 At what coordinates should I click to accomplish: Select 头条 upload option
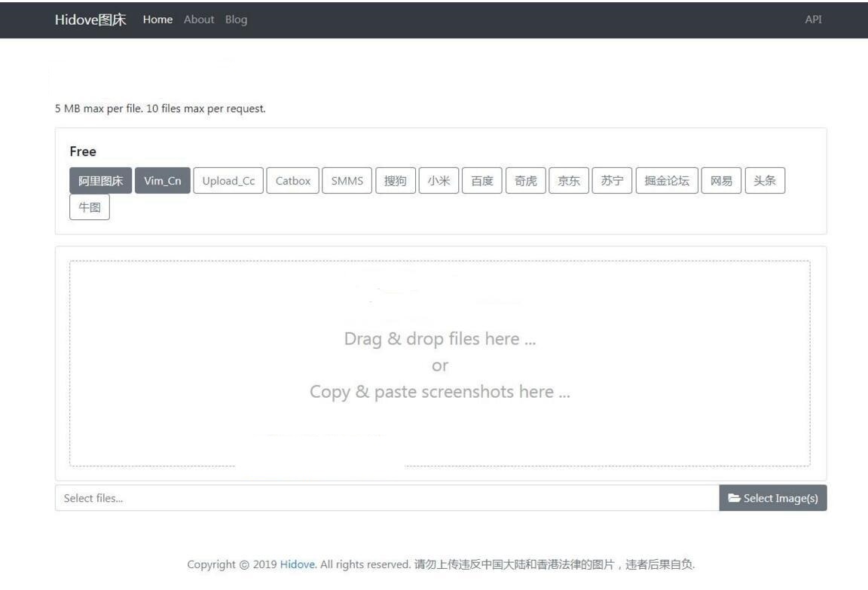(765, 180)
